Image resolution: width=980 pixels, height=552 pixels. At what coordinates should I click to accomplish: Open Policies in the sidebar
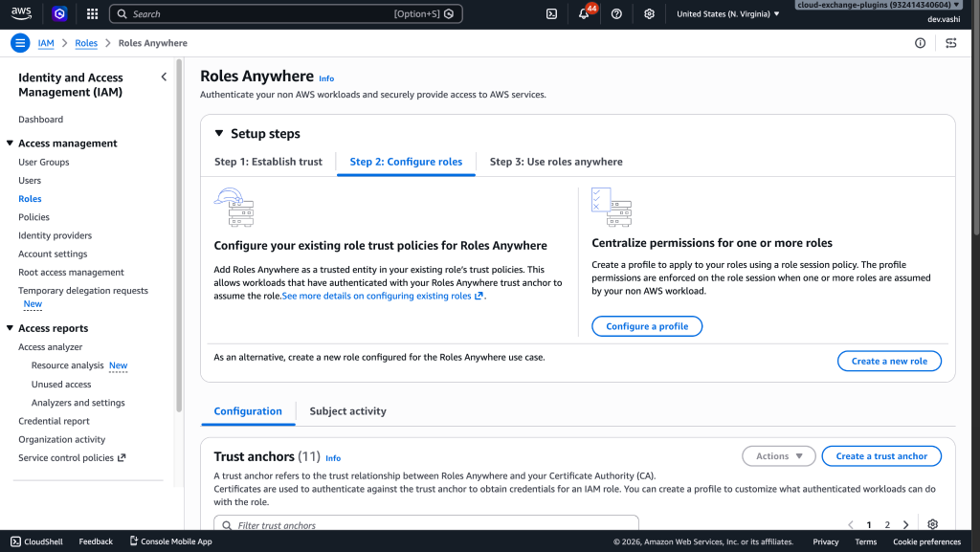pyautogui.click(x=33, y=217)
